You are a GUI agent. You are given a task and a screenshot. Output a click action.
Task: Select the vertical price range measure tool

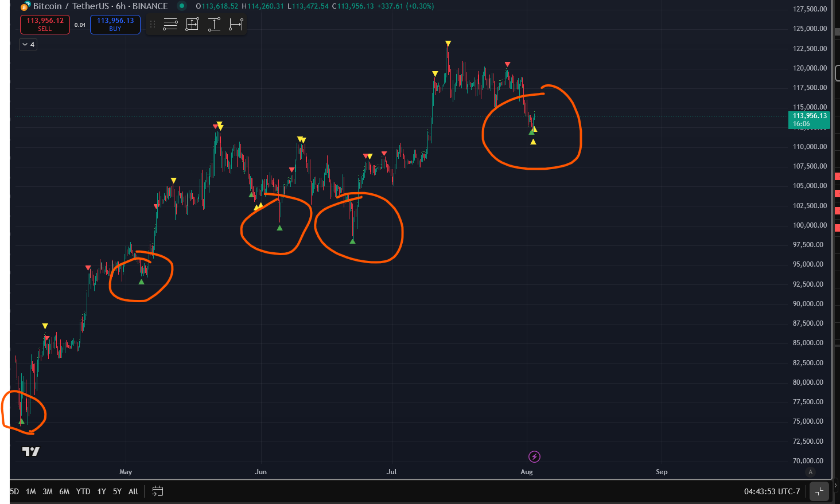(214, 25)
